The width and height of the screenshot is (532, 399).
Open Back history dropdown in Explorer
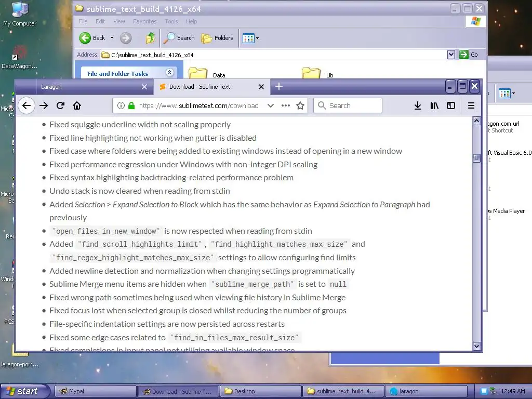(x=112, y=38)
